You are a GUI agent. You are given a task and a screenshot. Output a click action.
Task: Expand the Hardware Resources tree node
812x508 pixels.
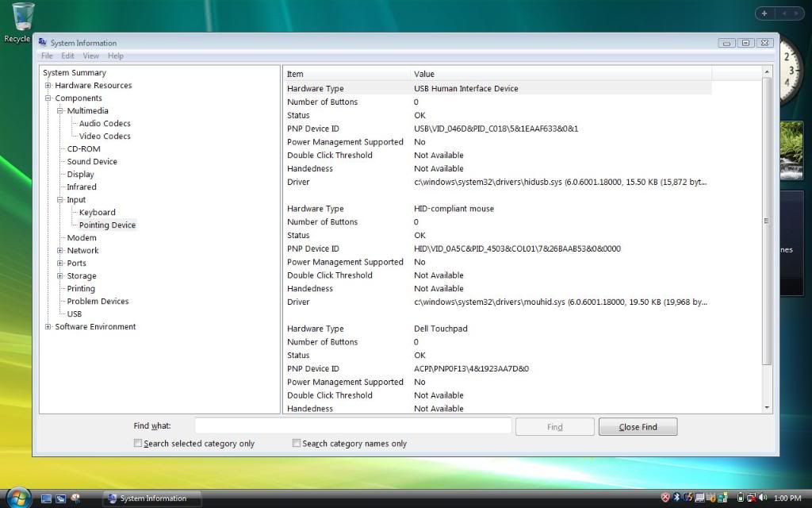click(x=48, y=86)
